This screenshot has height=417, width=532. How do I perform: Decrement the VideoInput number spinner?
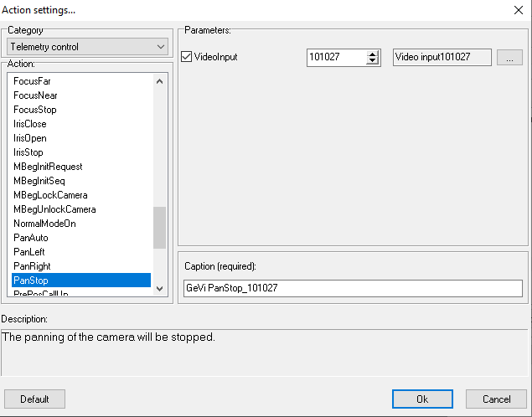click(373, 61)
